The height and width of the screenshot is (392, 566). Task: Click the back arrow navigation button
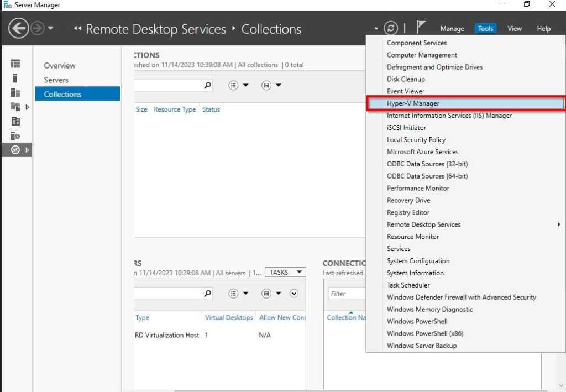click(x=18, y=29)
